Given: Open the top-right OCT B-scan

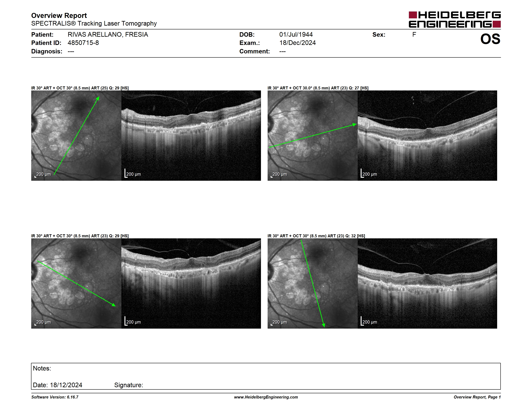Looking at the screenshot, I should [x=427, y=136].
